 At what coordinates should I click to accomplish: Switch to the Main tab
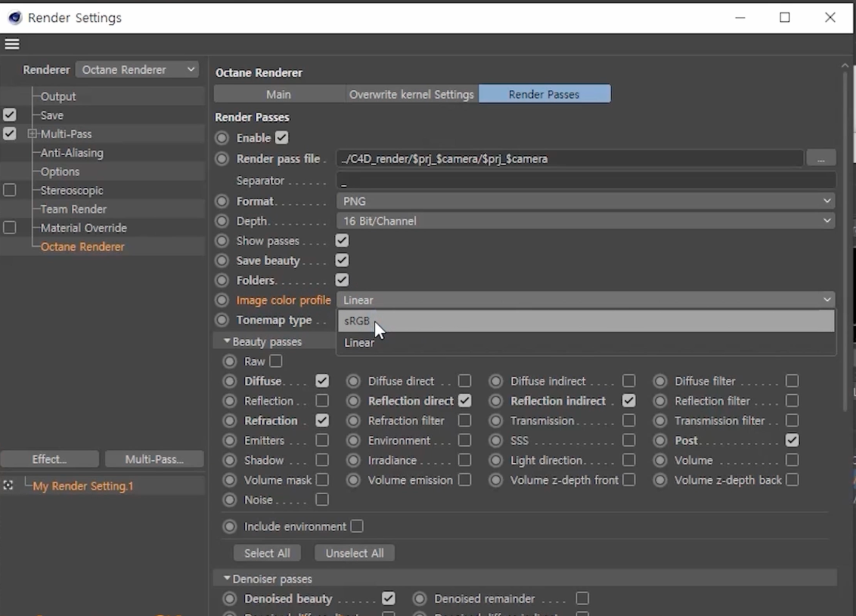(279, 94)
